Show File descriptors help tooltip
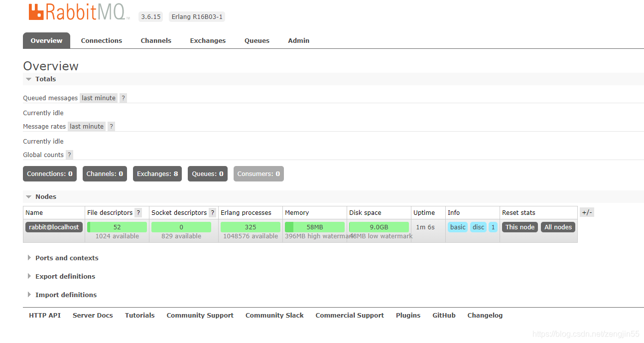 click(x=138, y=213)
